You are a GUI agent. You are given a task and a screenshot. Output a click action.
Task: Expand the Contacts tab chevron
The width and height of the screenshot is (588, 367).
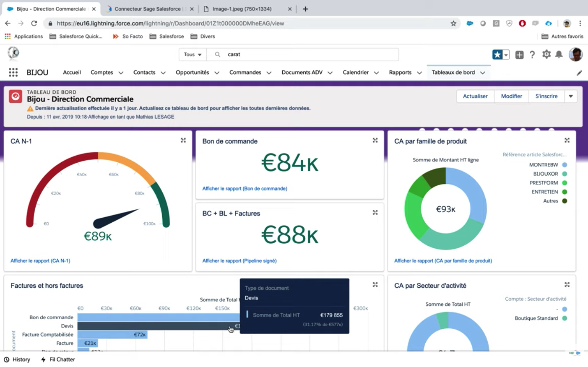coord(163,73)
